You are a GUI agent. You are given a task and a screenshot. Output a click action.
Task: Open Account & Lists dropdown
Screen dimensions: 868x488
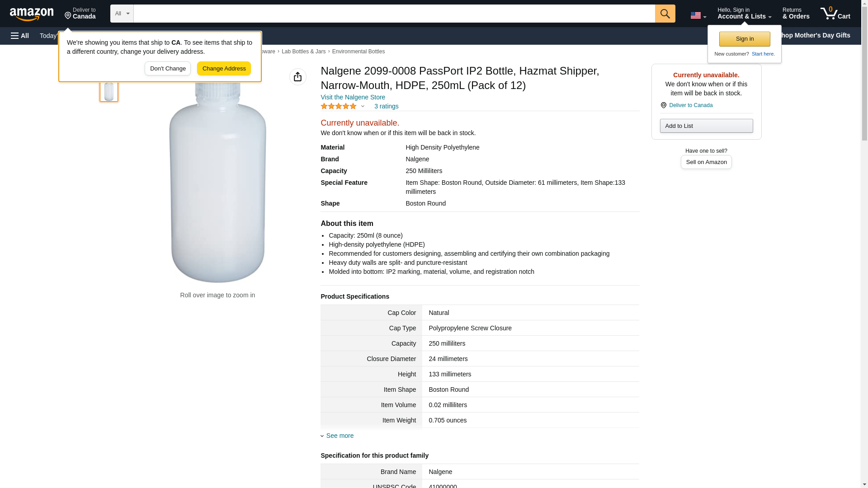(x=744, y=14)
